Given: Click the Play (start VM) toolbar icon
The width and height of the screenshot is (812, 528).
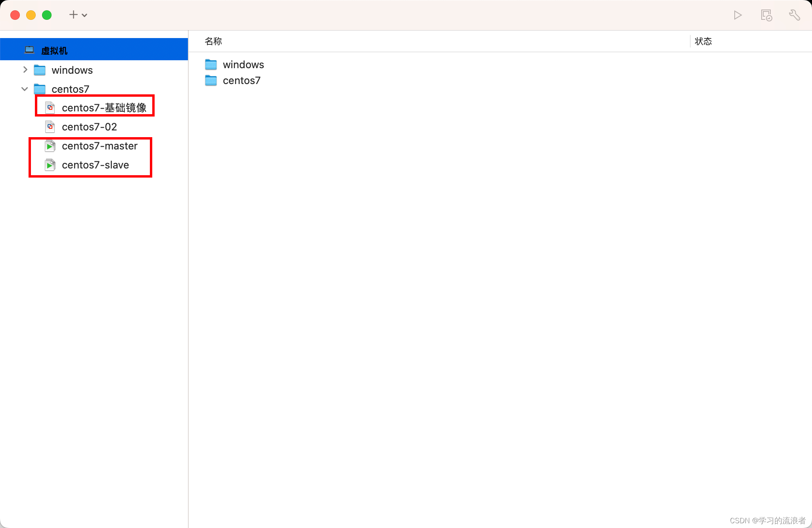Looking at the screenshot, I should (x=737, y=15).
